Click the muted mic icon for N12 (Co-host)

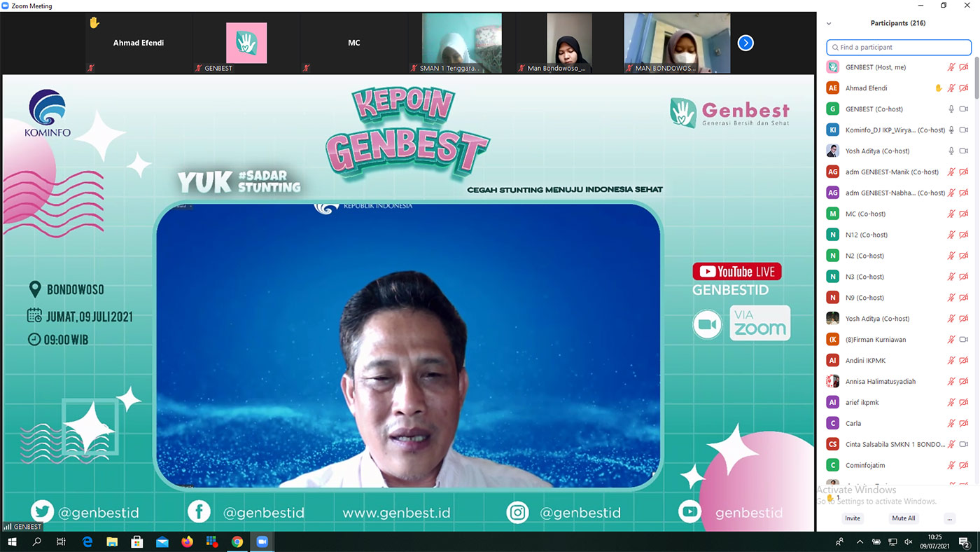[x=951, y=235]
